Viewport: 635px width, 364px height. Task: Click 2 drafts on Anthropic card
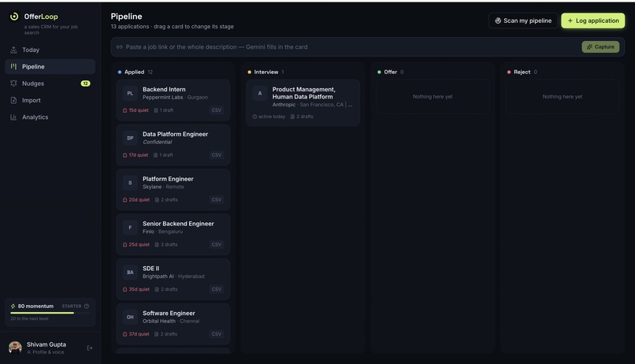coord(302,117)
